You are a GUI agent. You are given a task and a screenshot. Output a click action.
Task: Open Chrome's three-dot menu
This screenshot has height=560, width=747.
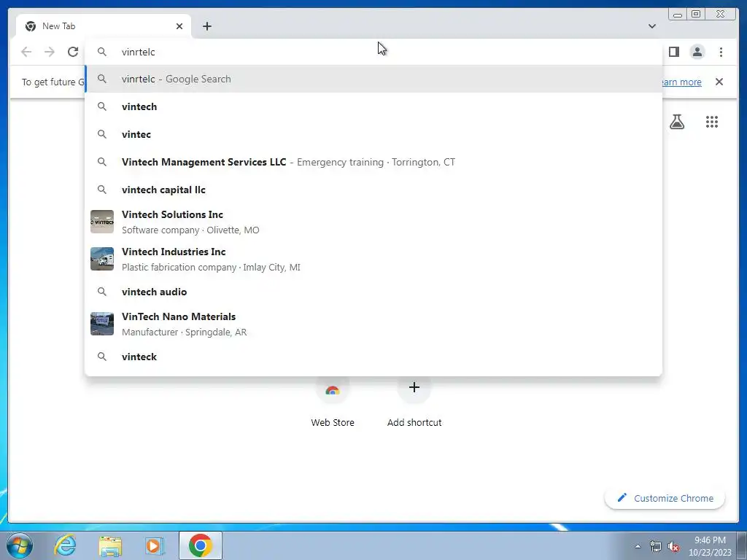[721, 52]
